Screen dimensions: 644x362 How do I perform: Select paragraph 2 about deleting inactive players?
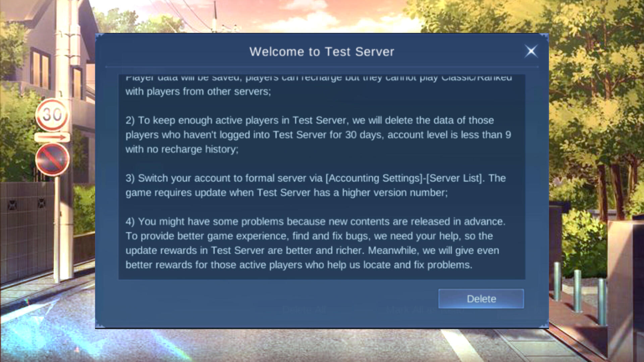click(318, 135)
